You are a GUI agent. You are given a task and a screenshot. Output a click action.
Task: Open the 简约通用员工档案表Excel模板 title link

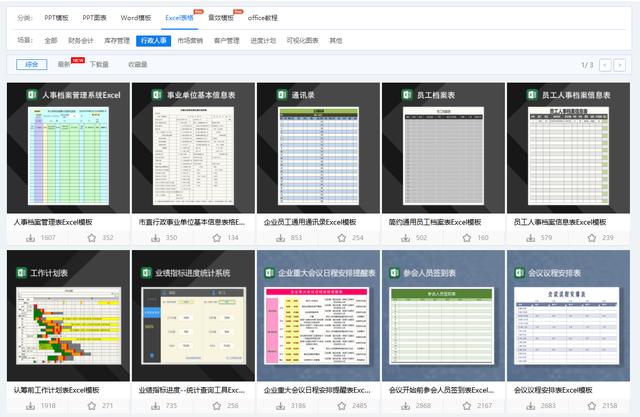click(435, 222)
